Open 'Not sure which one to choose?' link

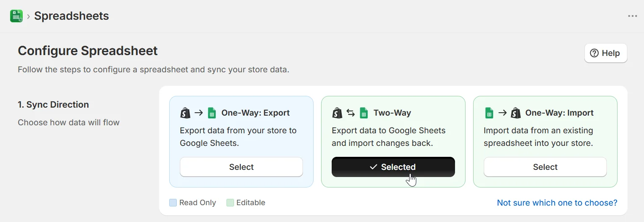click(x=557, y=203)
